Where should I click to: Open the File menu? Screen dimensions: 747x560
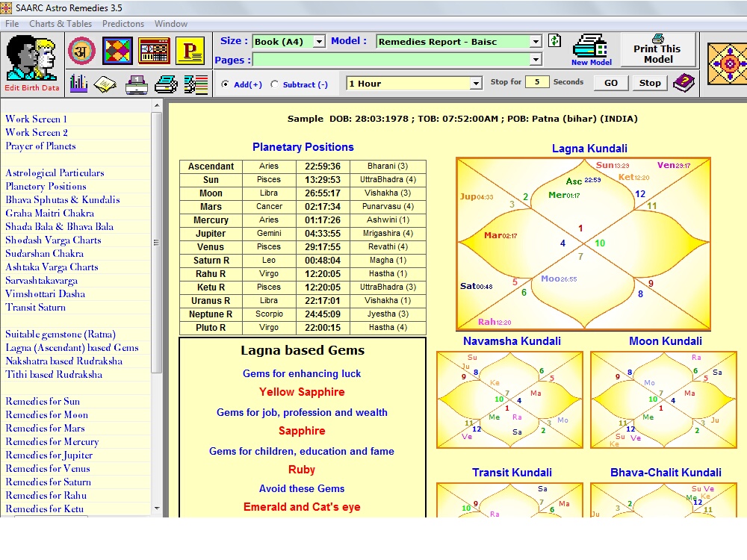(12, 24)
